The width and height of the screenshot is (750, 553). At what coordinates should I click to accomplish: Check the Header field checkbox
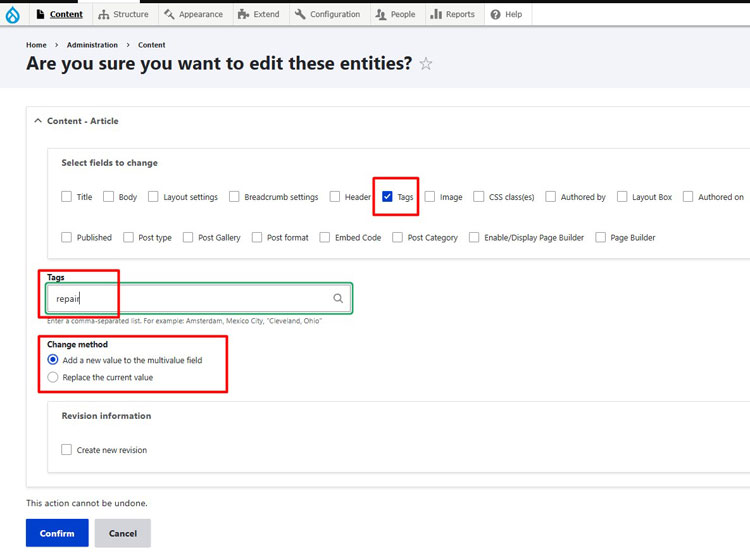[x=335, y=197]
